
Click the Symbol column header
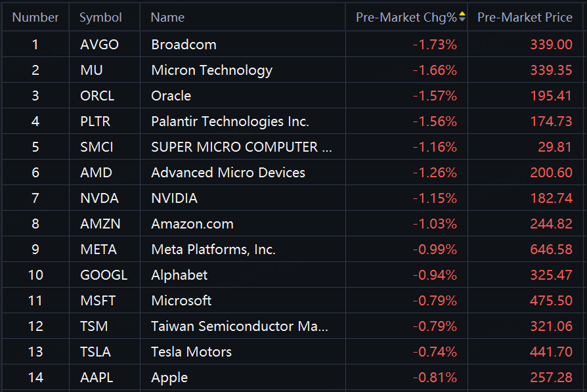pyautogui.click(x=100, y=17)
